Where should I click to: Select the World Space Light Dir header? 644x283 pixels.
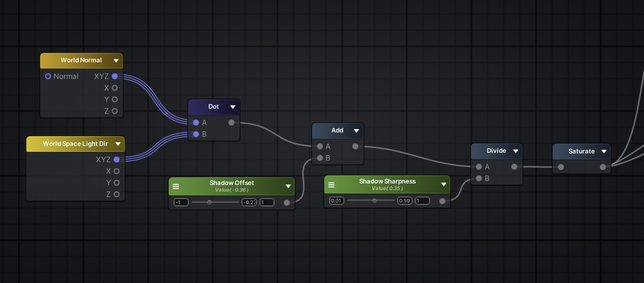[x=75, y=144]
